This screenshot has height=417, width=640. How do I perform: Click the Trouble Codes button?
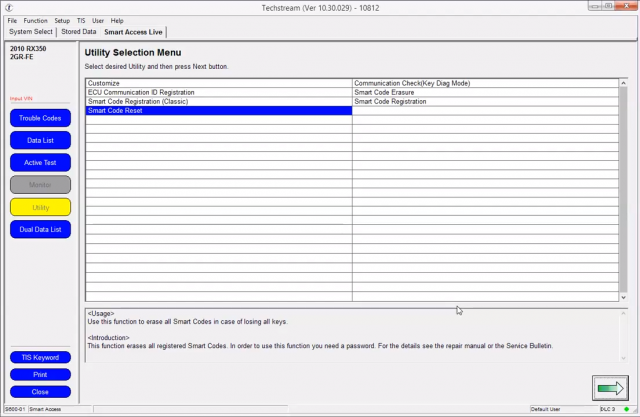click(40, 118)
